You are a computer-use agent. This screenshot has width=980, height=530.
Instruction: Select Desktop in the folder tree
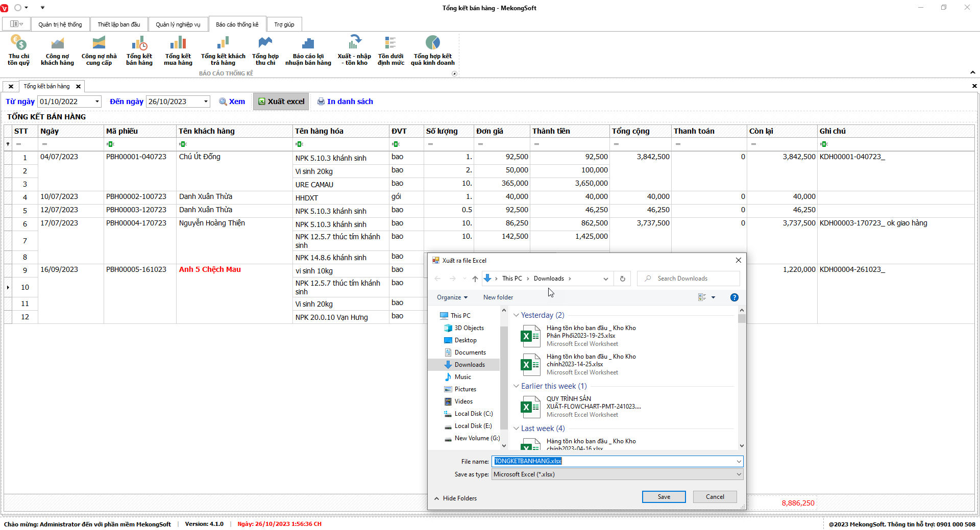point(465,340)
